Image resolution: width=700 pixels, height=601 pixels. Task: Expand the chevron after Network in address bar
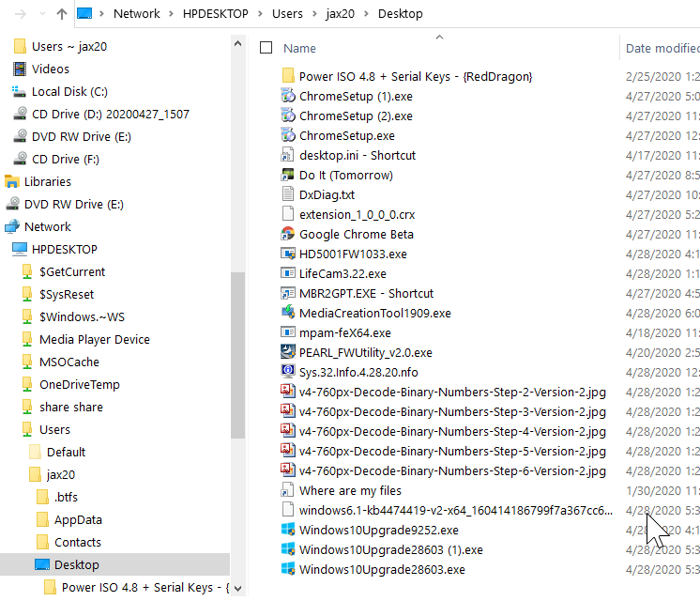pyautogui.click(x=172, y=14)
